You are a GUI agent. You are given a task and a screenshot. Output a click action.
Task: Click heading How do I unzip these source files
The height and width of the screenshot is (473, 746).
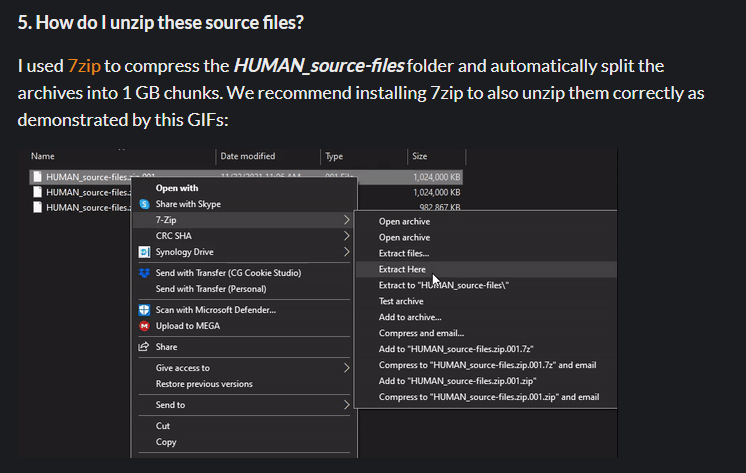161,22
